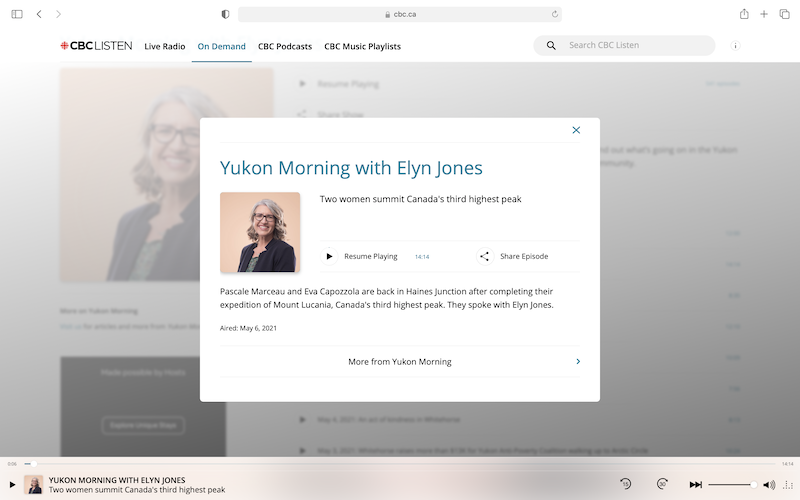This screenshot has height=500, width=800.
Task: Click the now playing show title
Action: pos(117,480)
